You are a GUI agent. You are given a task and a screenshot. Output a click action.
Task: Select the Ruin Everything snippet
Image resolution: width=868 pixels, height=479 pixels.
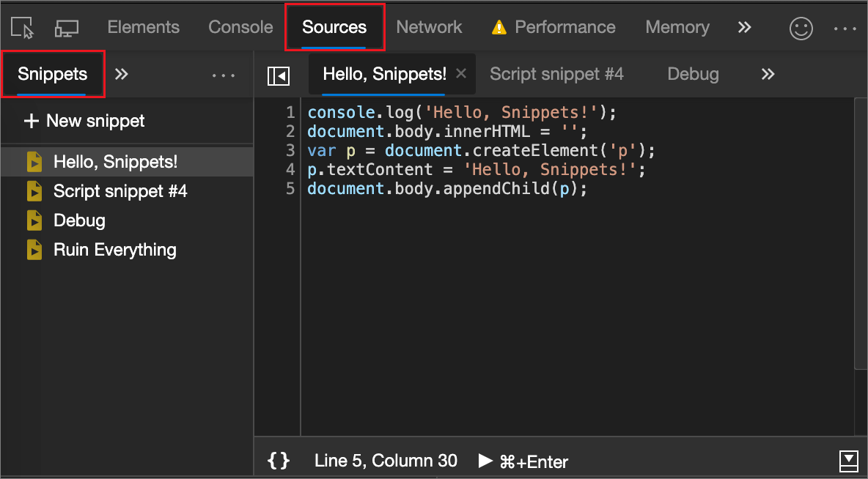(114, 249)
